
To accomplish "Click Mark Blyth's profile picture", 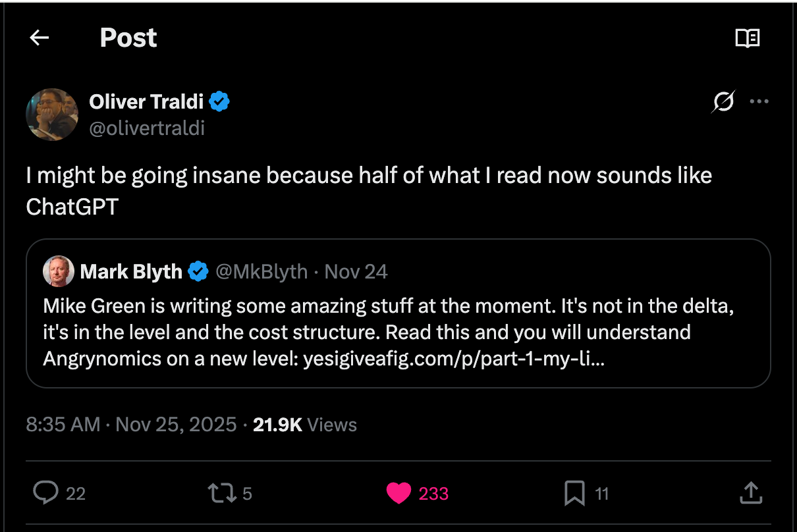I will pos(59,271).
